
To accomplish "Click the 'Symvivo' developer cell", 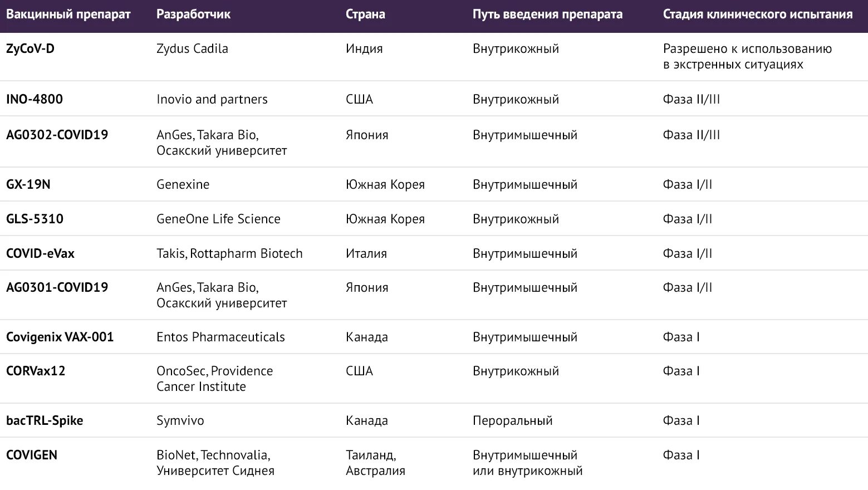I will point(180,420).
